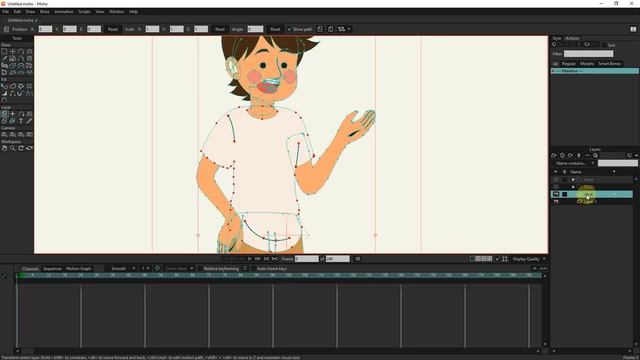This screenshot has width=640, height=360.
Task: Select the Zoom Workspace magnifier tool
Action: tap(13, 148)
